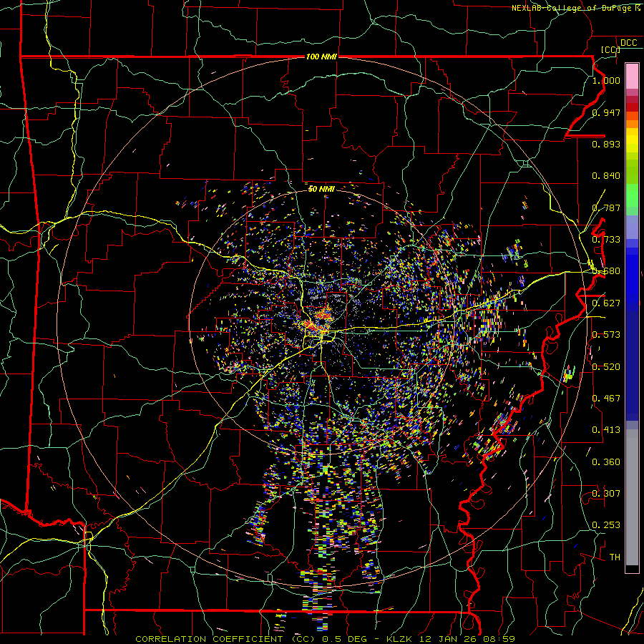This screenshot has width=644, height=644.
Task: Click the 0.467 legend value
Action: [x=606, y=399]
